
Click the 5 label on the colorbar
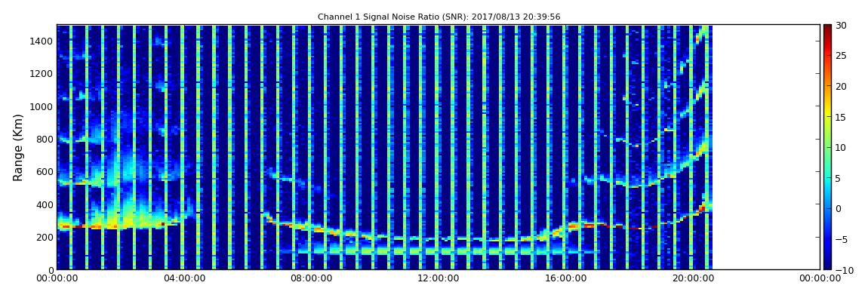pyautogui.click(x=839, y=178)
